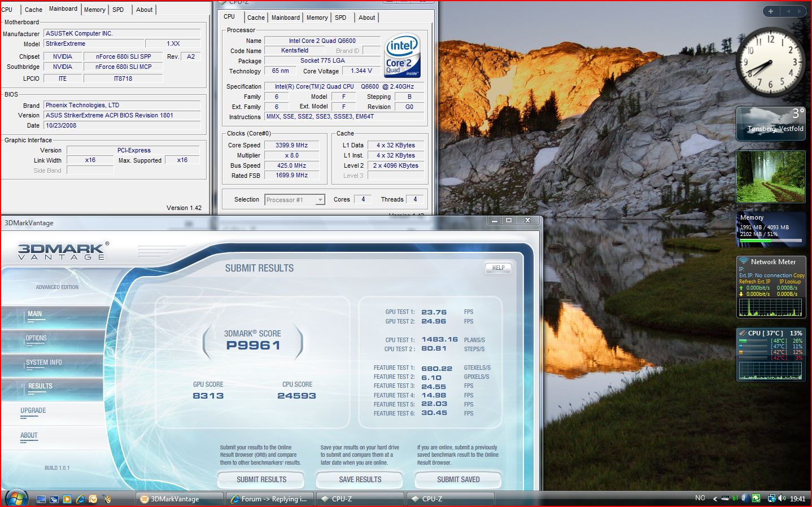Click the Memory gadget usage bar

point(770,241)
